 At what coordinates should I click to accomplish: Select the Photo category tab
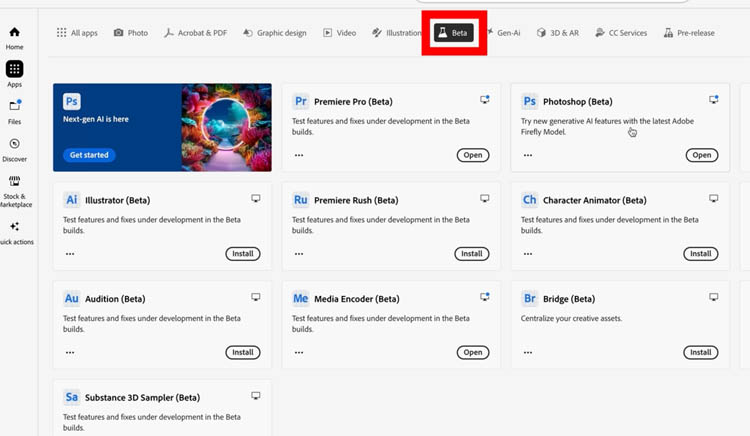[131, 33]
